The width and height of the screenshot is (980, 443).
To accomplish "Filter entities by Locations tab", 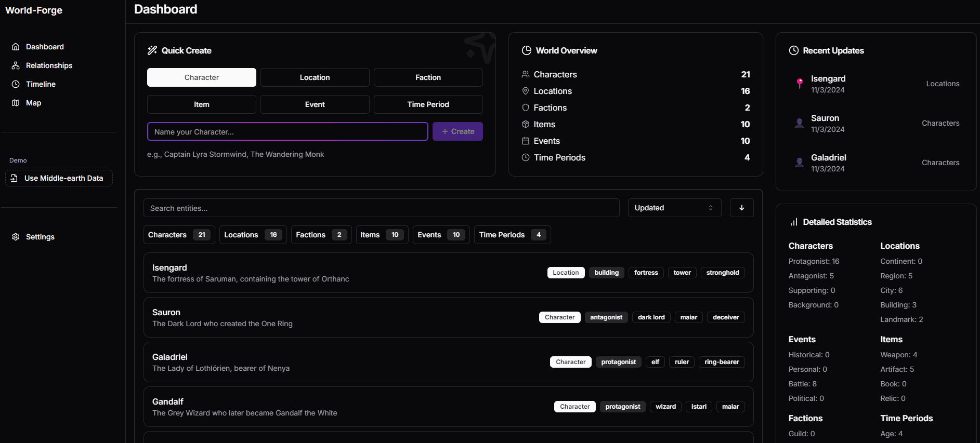I will [253, 235].
